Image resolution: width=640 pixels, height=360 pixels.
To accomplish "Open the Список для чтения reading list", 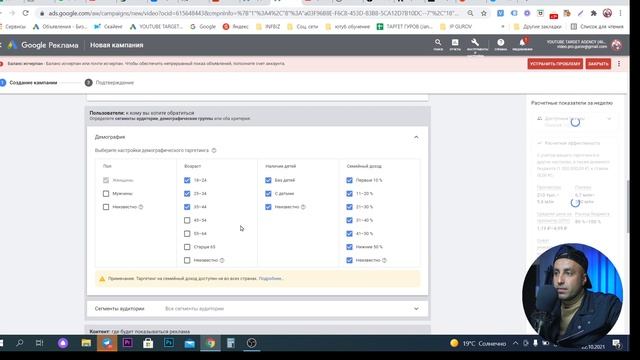I will point(597,27).
